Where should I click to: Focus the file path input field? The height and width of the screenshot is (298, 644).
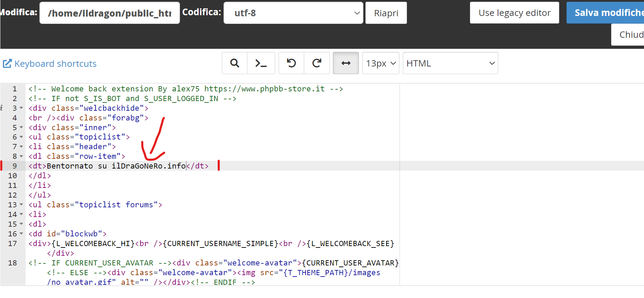point(110,13)
